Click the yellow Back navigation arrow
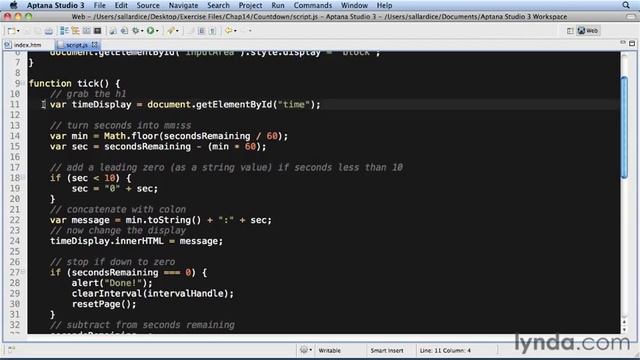 pyautogui.click(x=228, y=31)
